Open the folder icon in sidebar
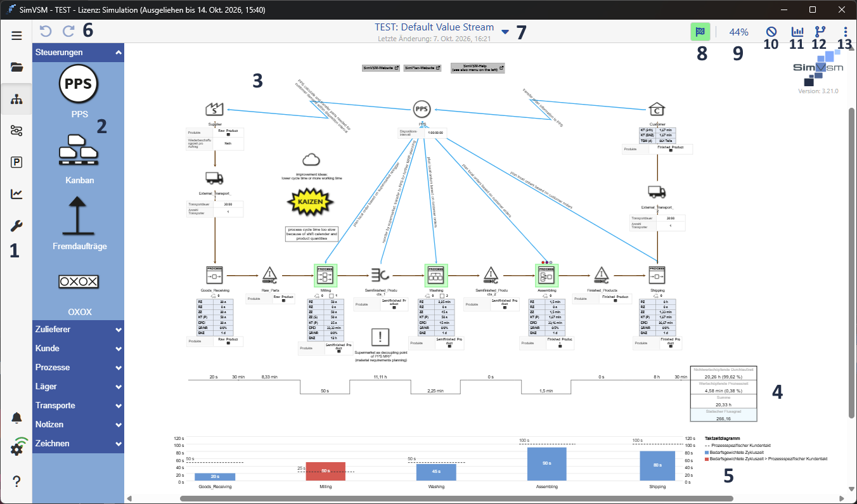 click(x=16, y=67)
